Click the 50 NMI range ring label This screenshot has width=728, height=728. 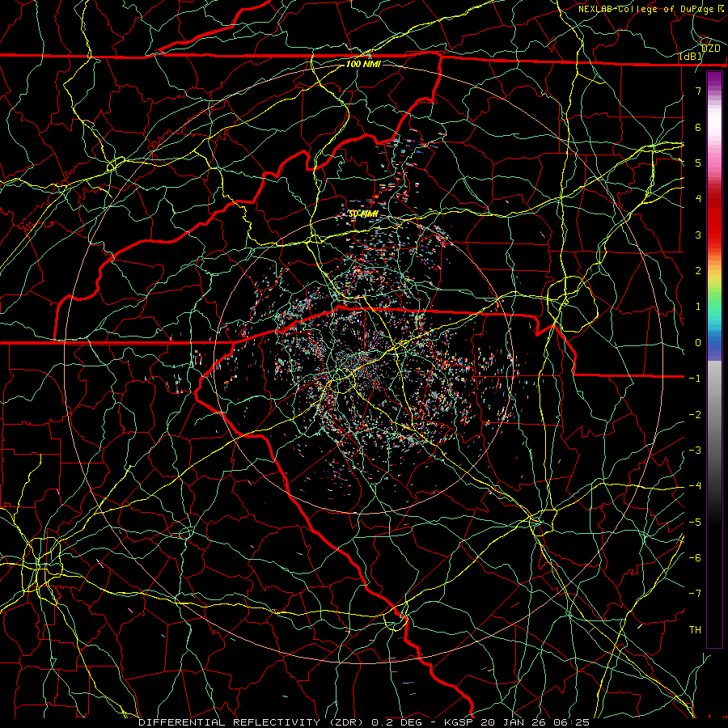(x=363, y=214)
